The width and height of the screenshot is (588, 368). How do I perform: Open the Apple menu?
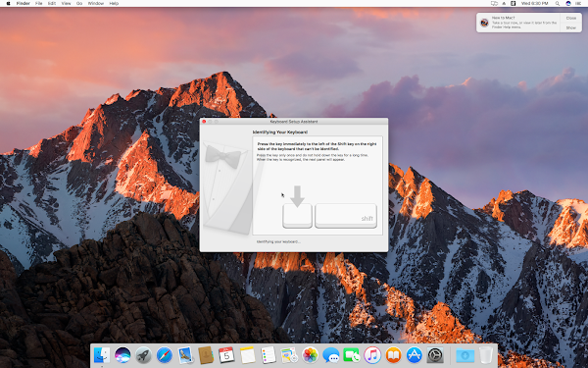(x=8, y=3)
